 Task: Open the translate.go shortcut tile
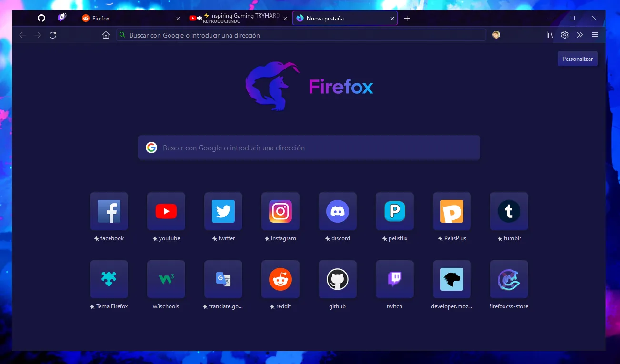pyautogui.click(x=223, y=279)
